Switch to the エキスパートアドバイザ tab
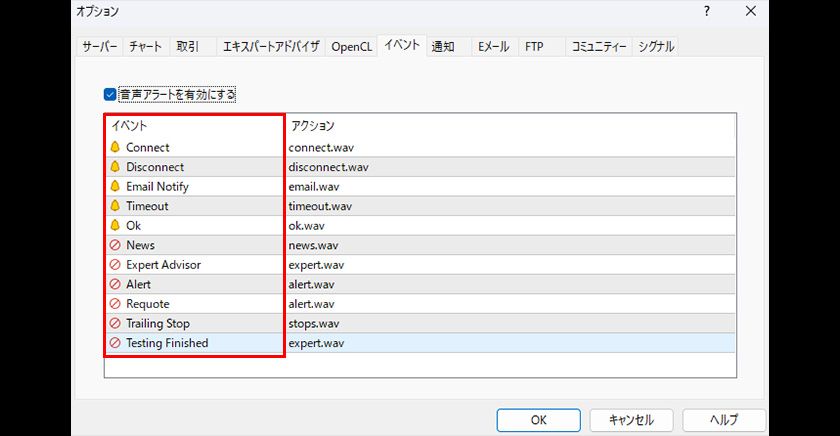The image size is (840, 436). tap(271, 46)
